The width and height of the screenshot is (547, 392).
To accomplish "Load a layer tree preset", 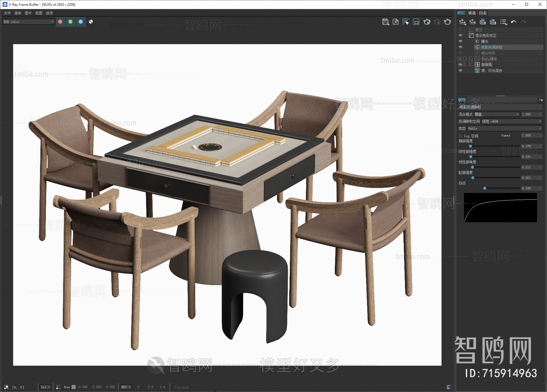I will click(x=493, y=22).
